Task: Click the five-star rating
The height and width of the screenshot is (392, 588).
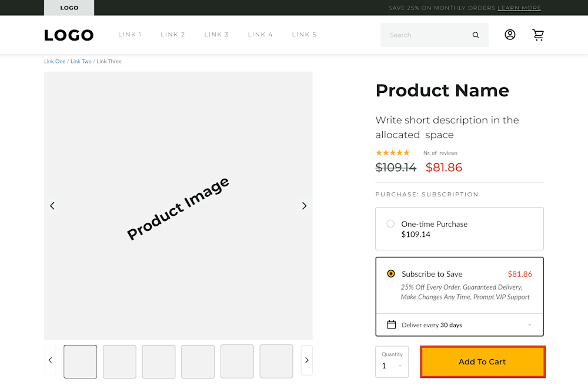Action: coord(393,153)
